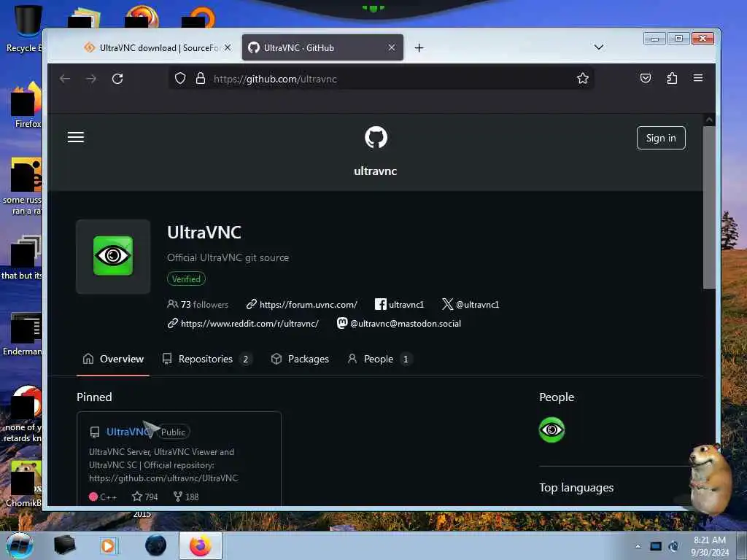Close the SourceForge download tab
The height and width of the screenshot is (560, 747).
click(228, 47)
